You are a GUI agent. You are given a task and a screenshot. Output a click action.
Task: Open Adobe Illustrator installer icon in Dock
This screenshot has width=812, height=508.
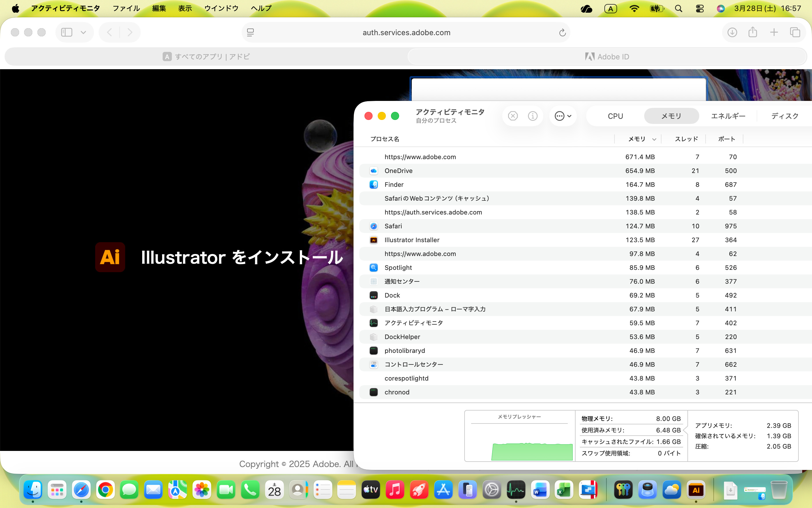point(696,490)
